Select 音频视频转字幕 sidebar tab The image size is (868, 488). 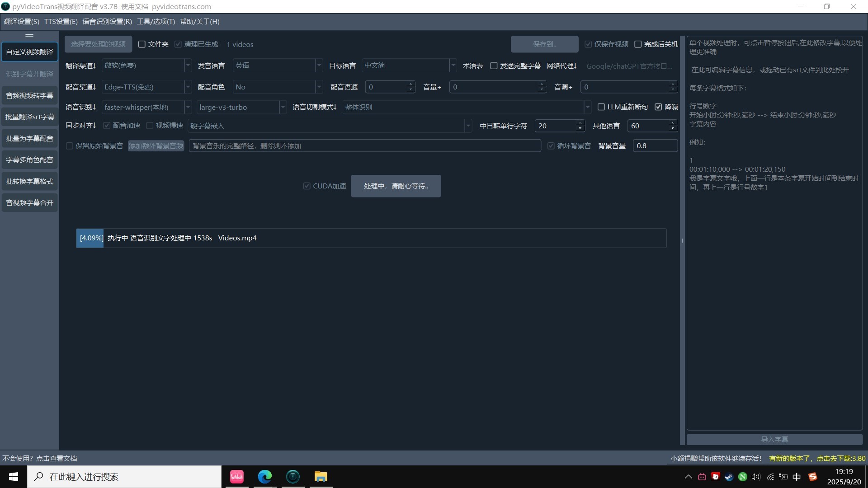click(29, 95)
